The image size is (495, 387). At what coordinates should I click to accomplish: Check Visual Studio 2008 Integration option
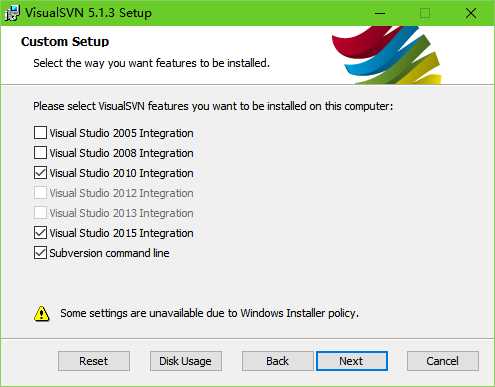[40, 153]
